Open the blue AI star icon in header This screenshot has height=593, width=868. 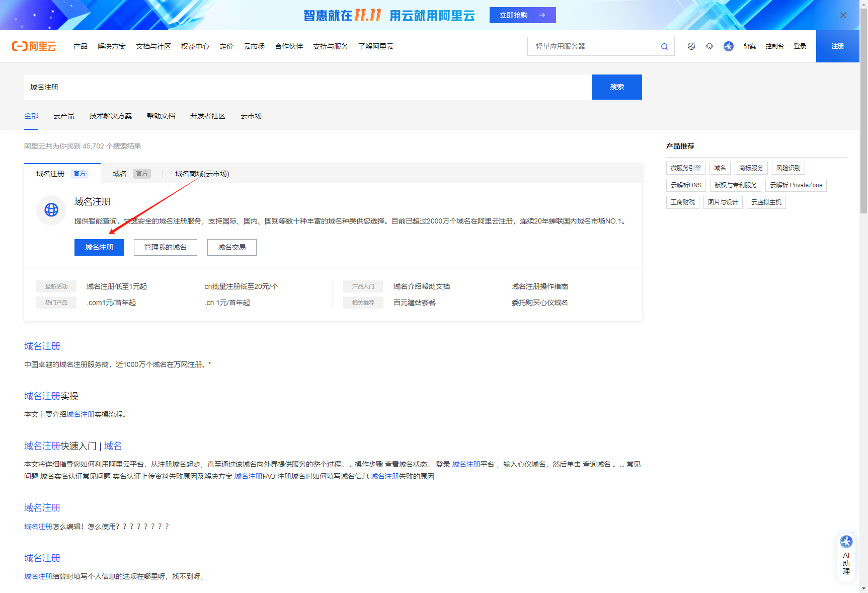(729, 46)
